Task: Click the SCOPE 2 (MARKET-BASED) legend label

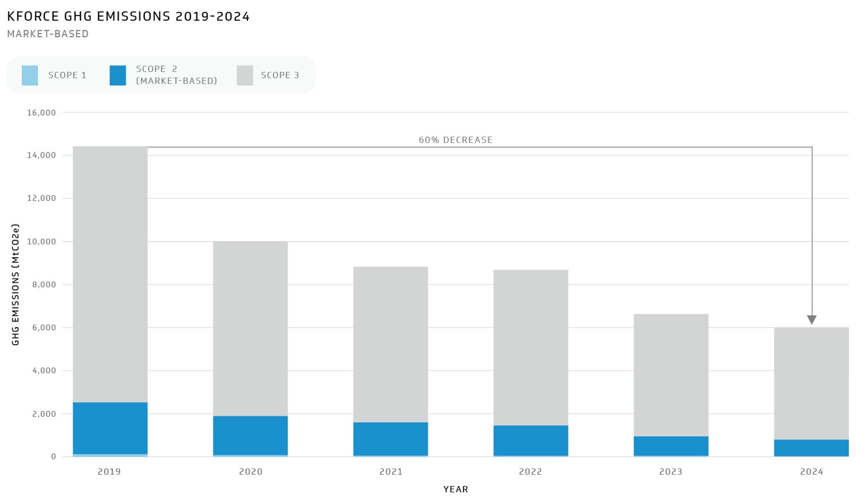Action: (176, 75)
